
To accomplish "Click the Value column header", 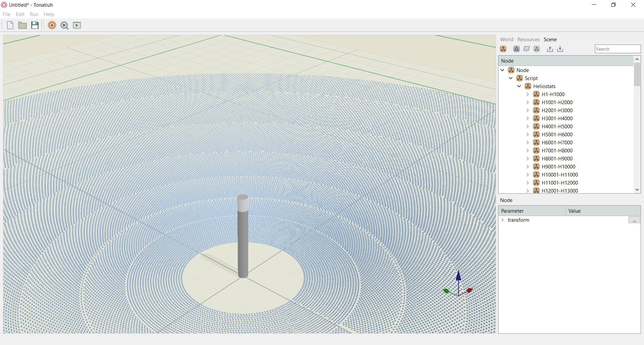I will tap(603, 211).
